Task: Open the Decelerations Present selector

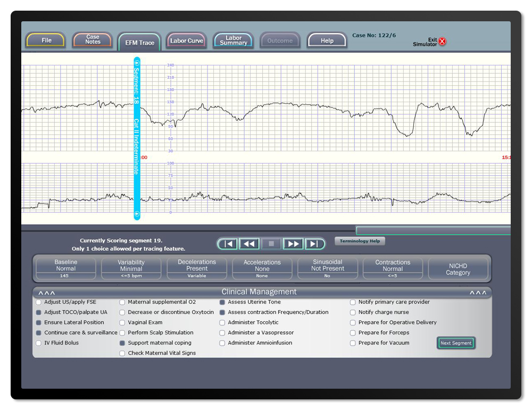Action: (197, 268)
